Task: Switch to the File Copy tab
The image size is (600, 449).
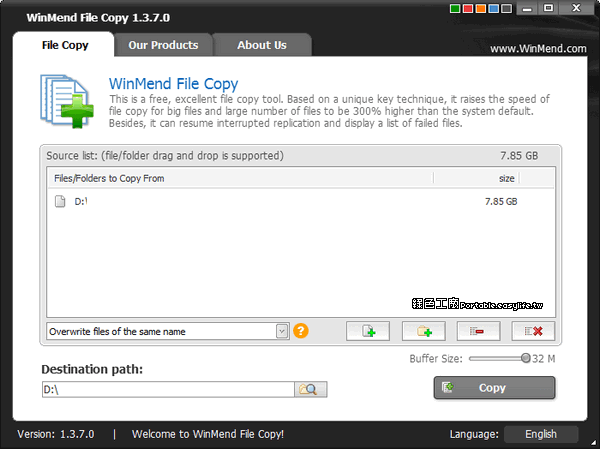Action: pyautogui.click(x=65, y=45)
